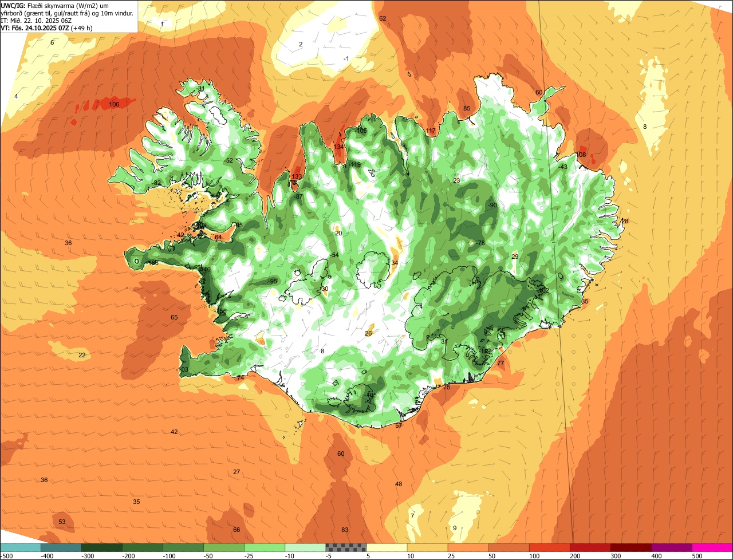This screenshot has height=560, width=733.
Task: Click the dark teal legend swatch
Action: point(61,547)
